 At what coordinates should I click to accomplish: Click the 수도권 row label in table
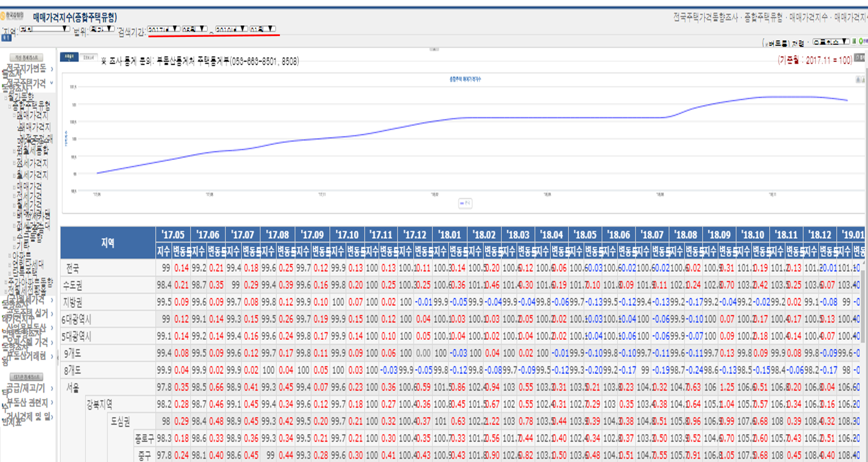point(72,285)
